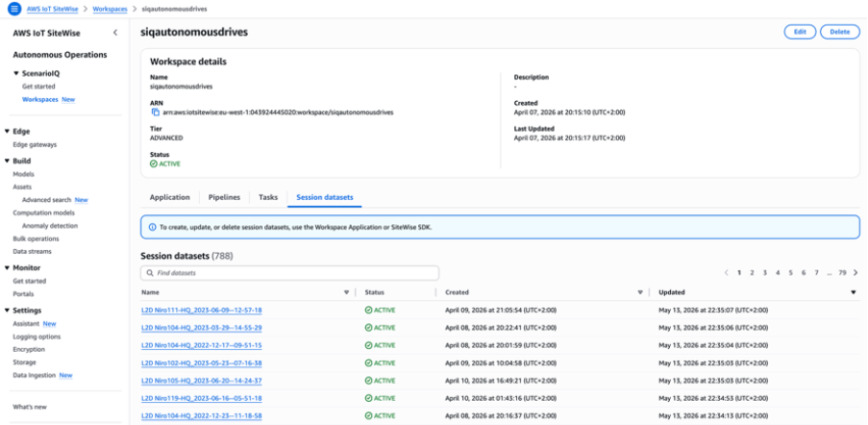Viewport: 868px width, 425px height.
Task: Open the hamburger navigation menu icon
Action: pyautogui.click(x=13, y=9)
